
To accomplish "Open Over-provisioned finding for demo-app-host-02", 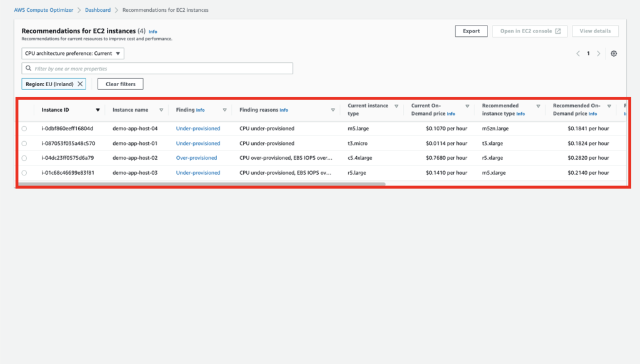I will click(196, 158).
